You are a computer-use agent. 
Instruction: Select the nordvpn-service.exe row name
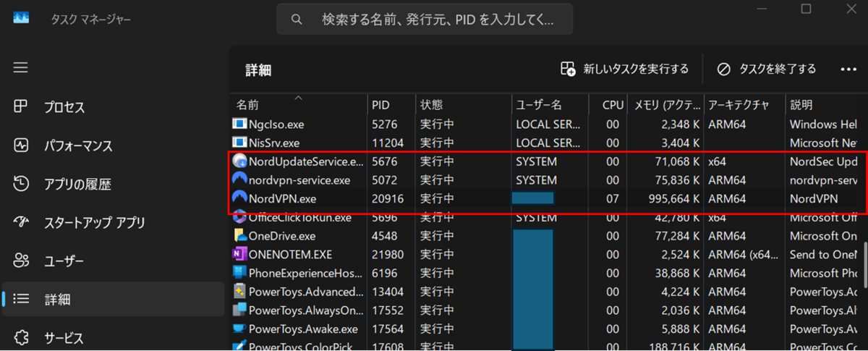coord(299,179)
